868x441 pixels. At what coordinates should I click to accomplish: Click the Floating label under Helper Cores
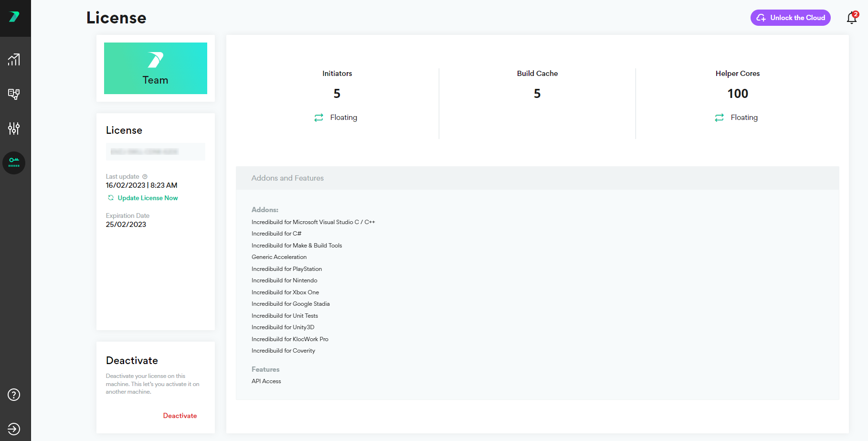click(744, 118)
